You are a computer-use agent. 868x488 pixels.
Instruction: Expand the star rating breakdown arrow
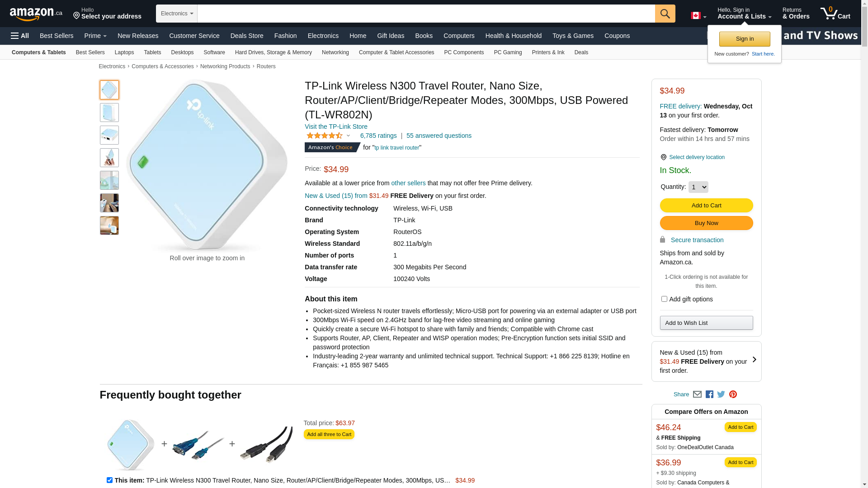(x=348, y=136)
